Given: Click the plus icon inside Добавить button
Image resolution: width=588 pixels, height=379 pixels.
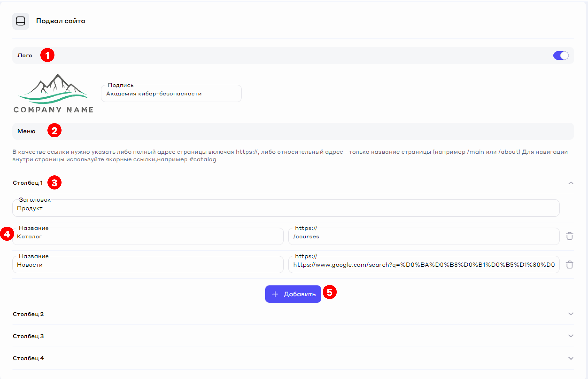Looking at the screenshot, I should (x=275, y=294).
